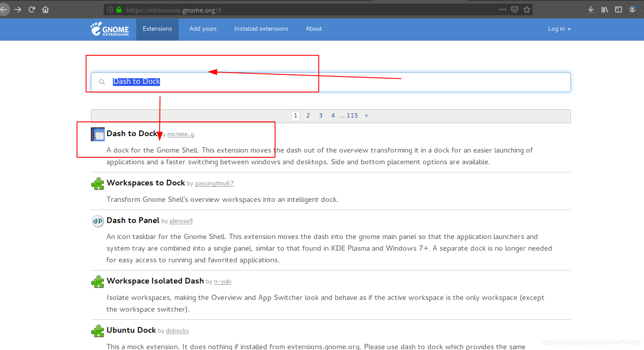The width and height of the screenshot is (644, 350).
Task: Expand the Log in dropdown
Action: click(x=559, y=29)
